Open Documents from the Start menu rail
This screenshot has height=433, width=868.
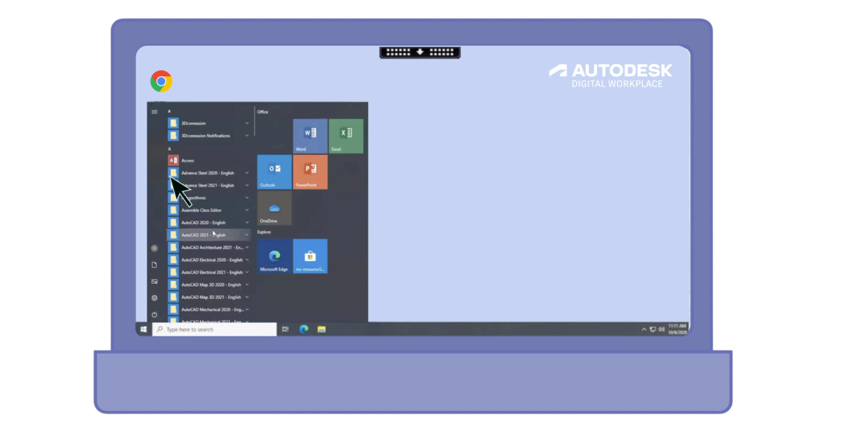point(154,265)
